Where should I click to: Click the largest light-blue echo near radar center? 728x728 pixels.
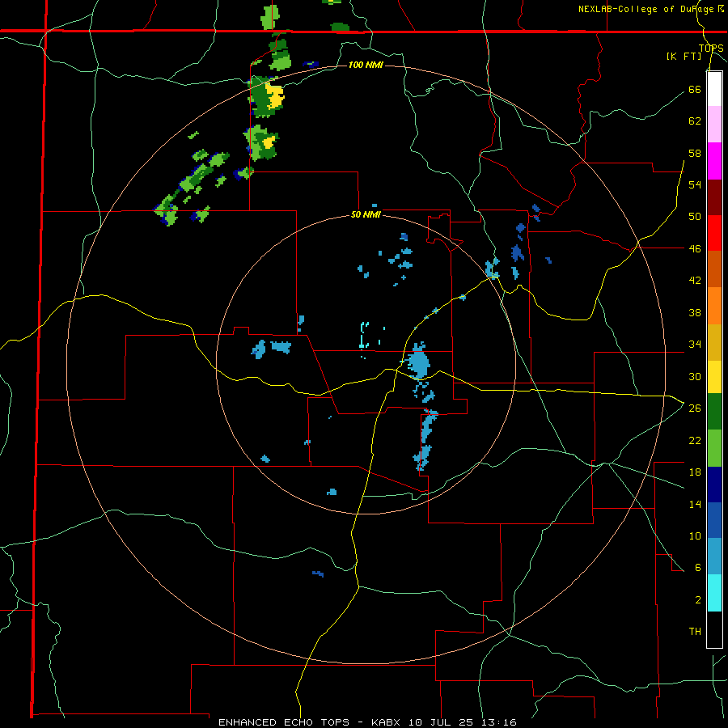click(419, 362)
